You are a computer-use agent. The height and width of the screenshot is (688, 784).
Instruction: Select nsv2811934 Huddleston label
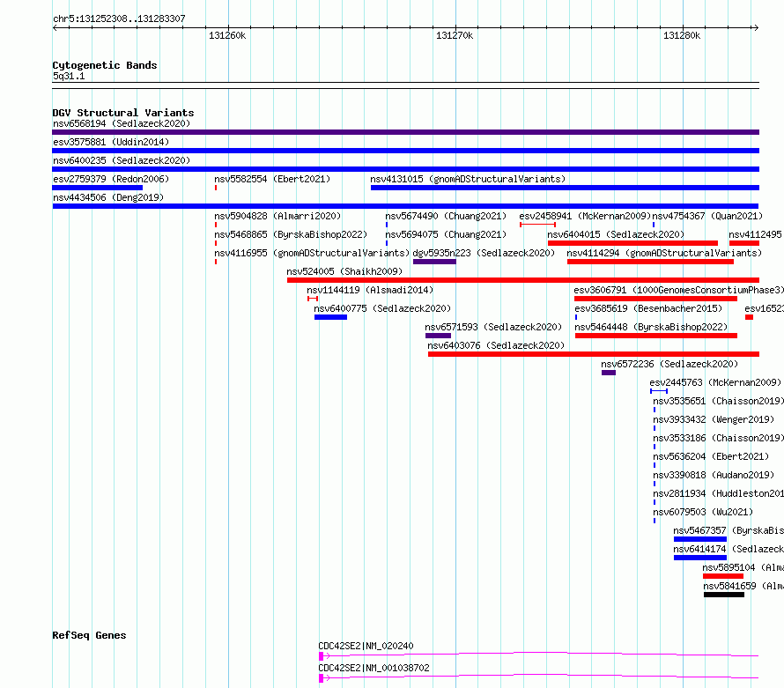pyautogui.click(x=719, y=493)
